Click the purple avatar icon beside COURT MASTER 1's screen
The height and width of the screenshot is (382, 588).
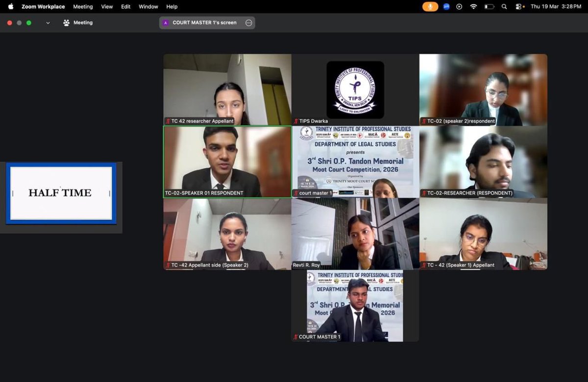(x=166, y=23)
